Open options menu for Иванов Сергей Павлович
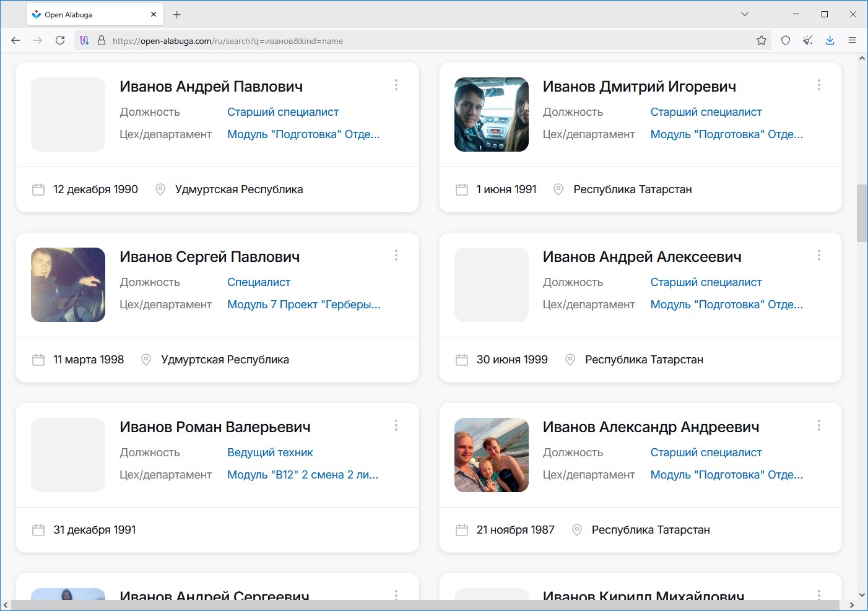This screenshot has width=868, height=611. point(396,255)
